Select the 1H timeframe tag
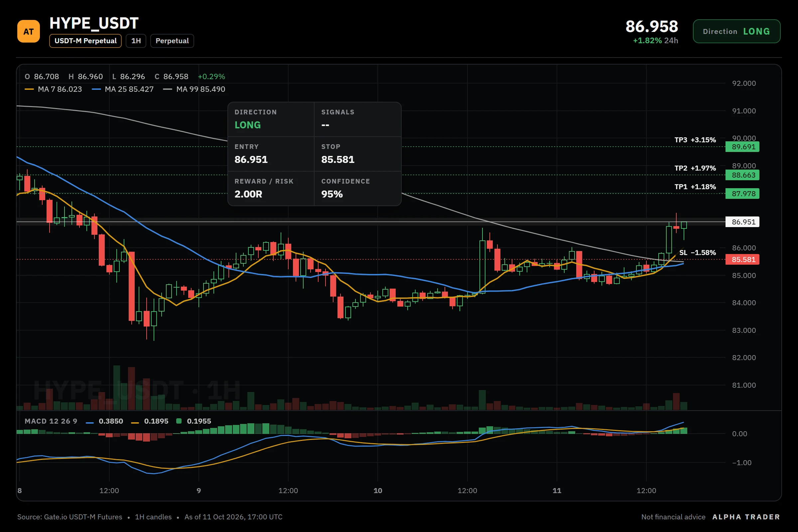Image resolution: width=798 pixels, height=532 pixels. point(136,41)
